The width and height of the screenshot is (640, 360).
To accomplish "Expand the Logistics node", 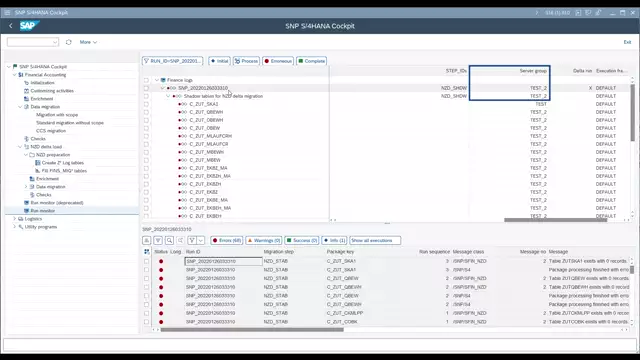I will pyautogui.click(x=15, y=219).
